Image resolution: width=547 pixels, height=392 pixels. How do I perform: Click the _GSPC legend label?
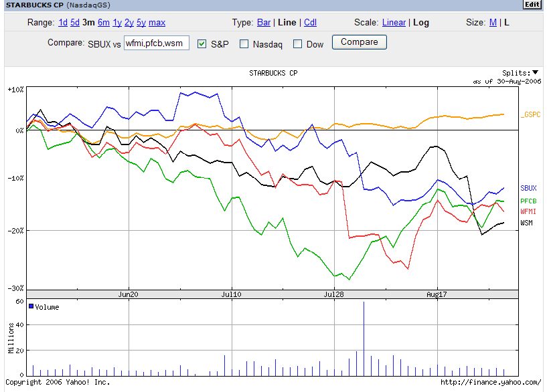tap(531, 114)
